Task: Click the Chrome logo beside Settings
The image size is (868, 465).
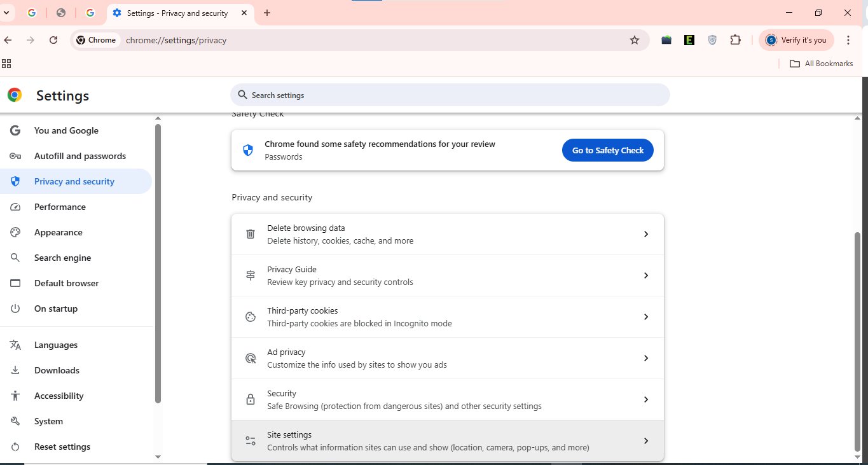Action: coord(15,95)
